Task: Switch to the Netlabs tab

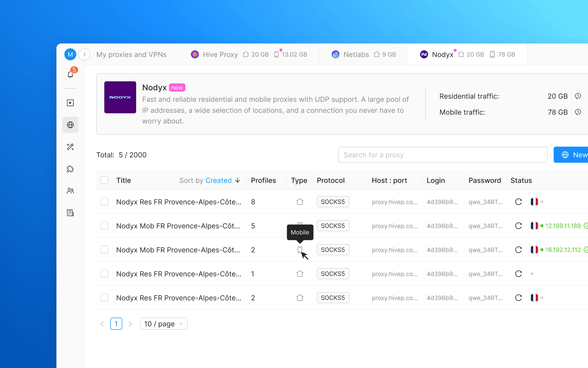Action: point(364,54)
